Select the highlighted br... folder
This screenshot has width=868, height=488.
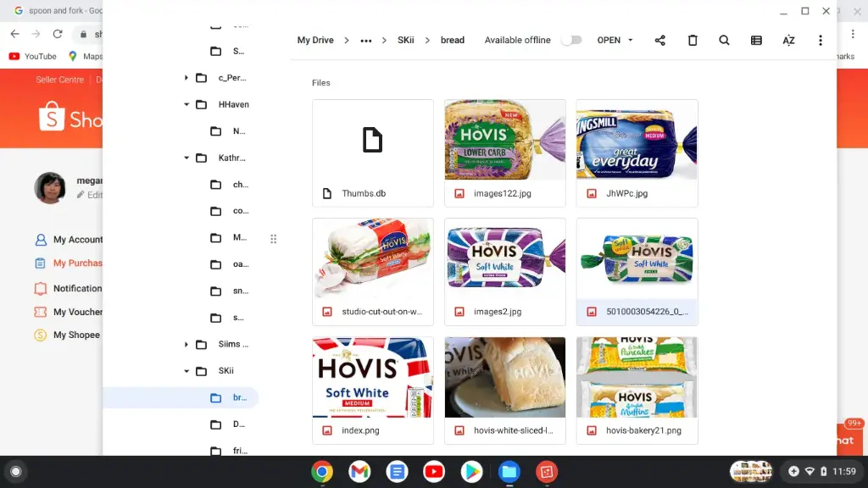181,398
